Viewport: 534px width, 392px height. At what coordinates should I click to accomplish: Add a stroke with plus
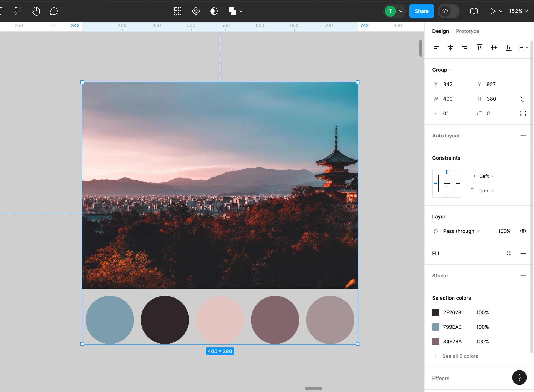coord(523,276)
